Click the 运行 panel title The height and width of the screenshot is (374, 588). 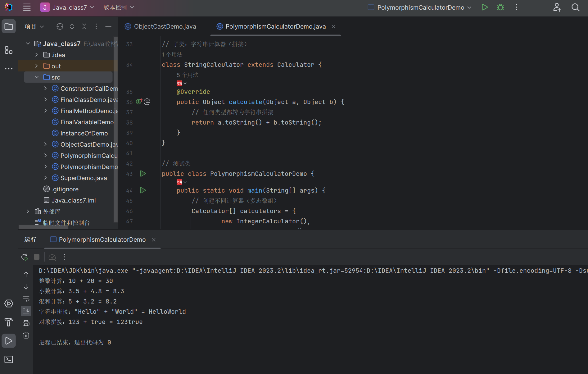point(30,240)
